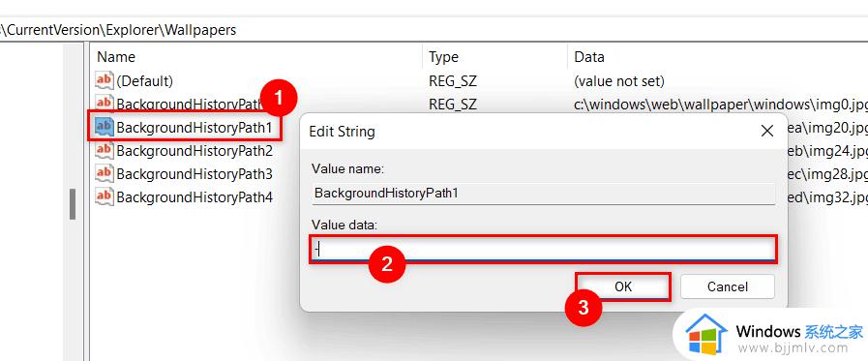Viewport: 868px width, 361px height.
Task: Click the icon beside BackgroundHistoryPath4
Action: tap(105, 196)
